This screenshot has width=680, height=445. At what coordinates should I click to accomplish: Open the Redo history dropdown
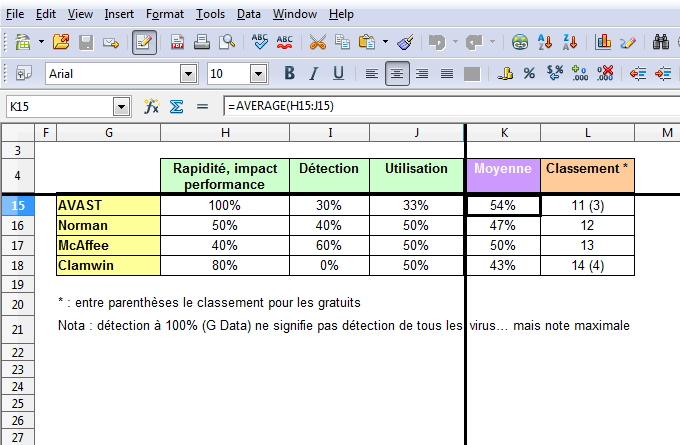493,42
